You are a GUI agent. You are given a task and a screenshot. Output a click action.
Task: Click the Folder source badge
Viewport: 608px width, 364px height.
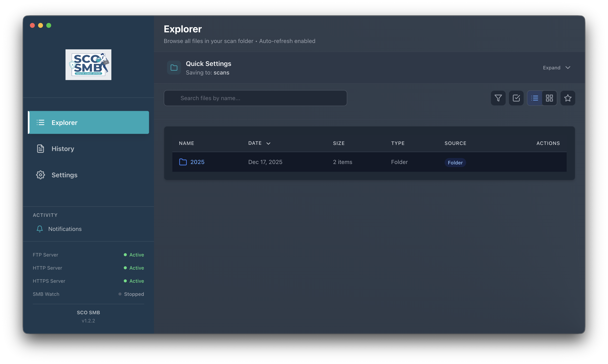point(455,163)
